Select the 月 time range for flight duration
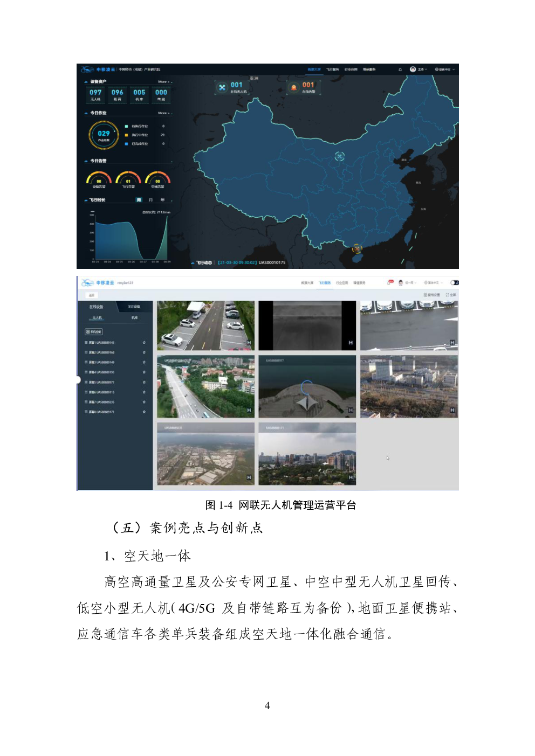 pyautogui.click(x=150, y=200)
